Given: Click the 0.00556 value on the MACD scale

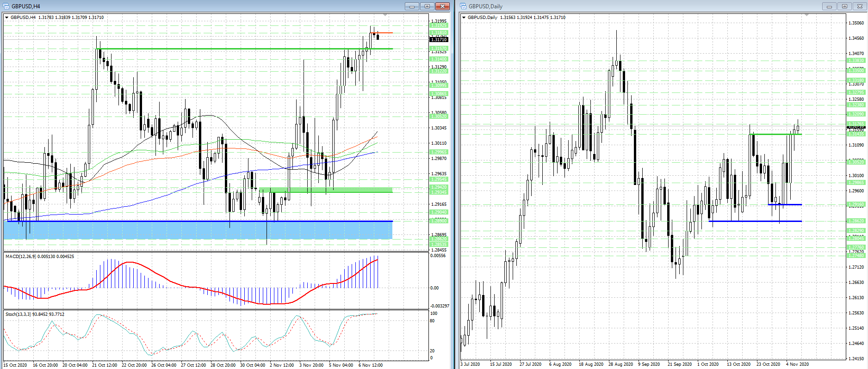Looking at the screenshot, I should pos(438,256).
